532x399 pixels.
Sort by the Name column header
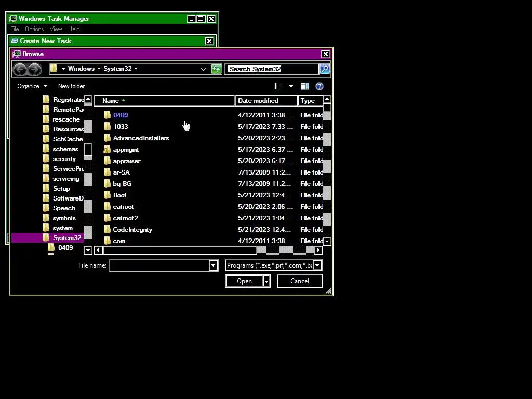pyautogui.click(x=165, y=100)
